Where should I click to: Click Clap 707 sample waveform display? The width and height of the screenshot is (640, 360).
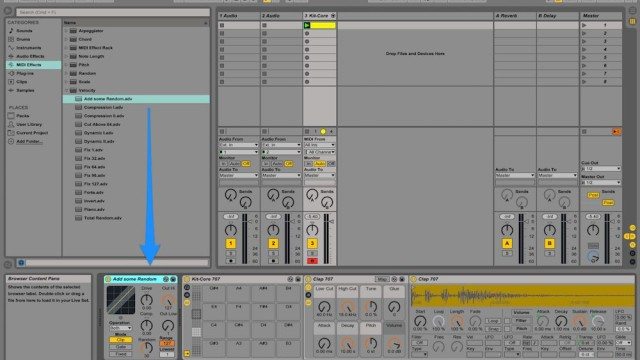click(522, 296)
